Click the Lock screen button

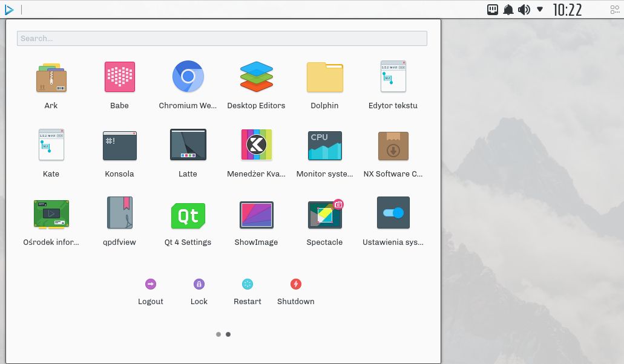coord(199,291)
